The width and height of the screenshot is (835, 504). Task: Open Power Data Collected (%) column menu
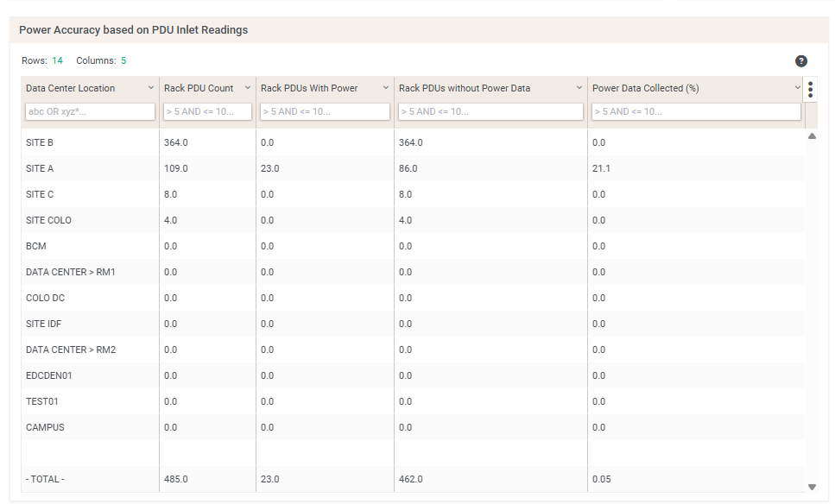[x=797, y=88]
